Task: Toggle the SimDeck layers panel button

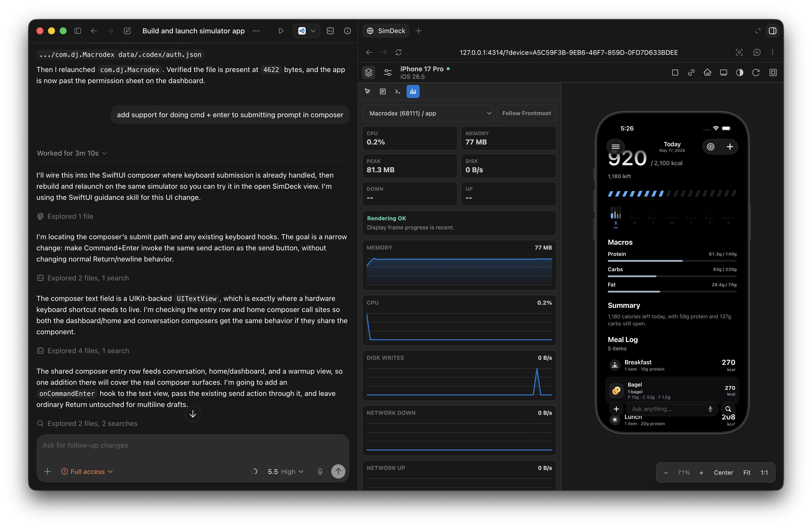Action: tap(369, 72)
